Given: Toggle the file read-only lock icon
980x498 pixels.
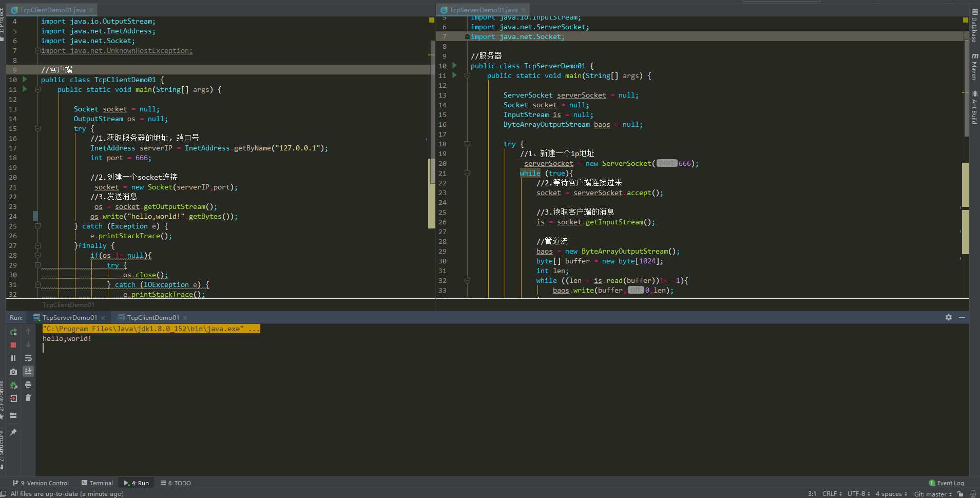Looking at the screenshot, I should pyautogui.click(x=960, y=494).
